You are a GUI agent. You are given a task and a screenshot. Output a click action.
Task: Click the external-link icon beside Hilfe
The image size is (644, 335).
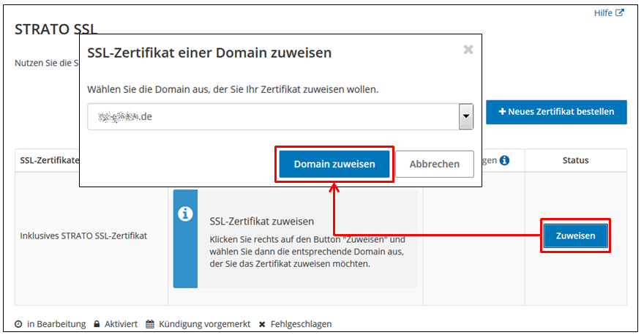click(620, 12)
